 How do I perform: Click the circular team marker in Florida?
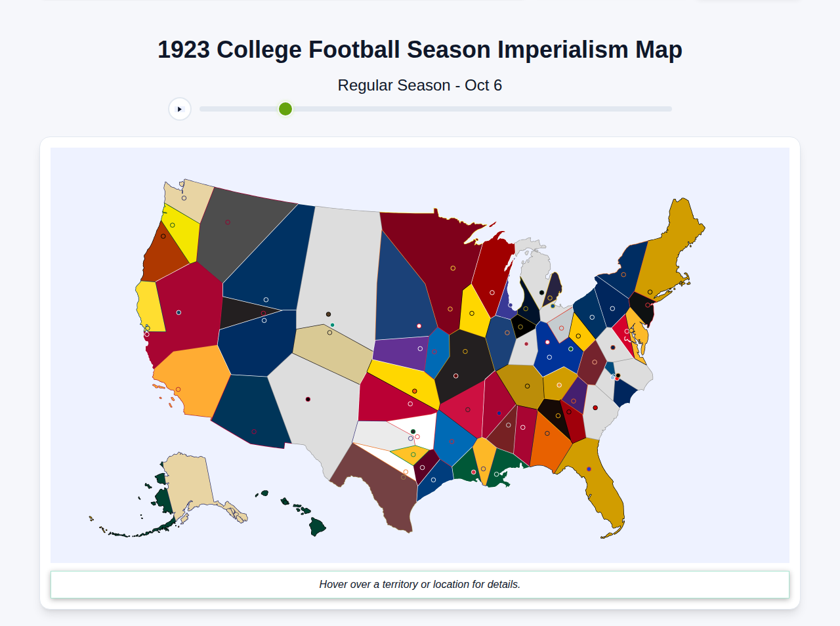coord(589,469)
